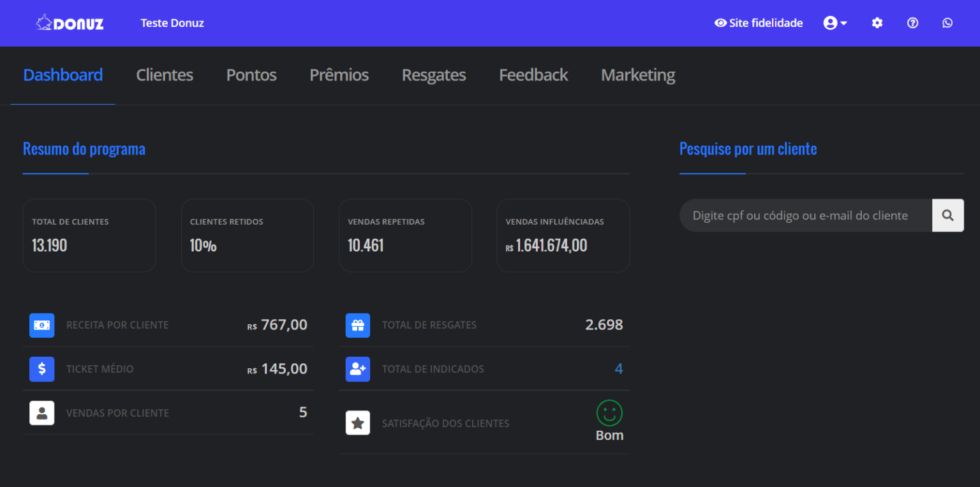Image resolution: width=980 pixels, height=487 pixels.
Task: Click the Receita por Cliente money icon
Action: (x=41, y=325)
